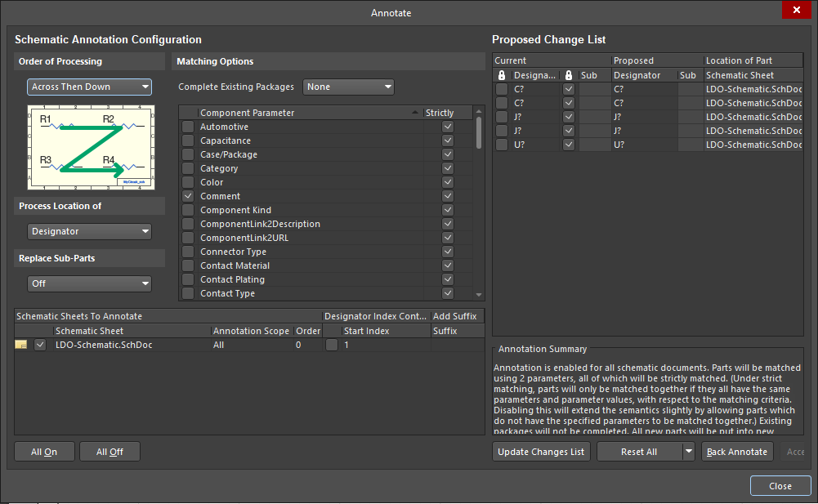The height and width of the screenshot is (504, 818).
Task: Click the sheet icon beside LDO-Schematic.SchDoc
Action: click(21, 345)
